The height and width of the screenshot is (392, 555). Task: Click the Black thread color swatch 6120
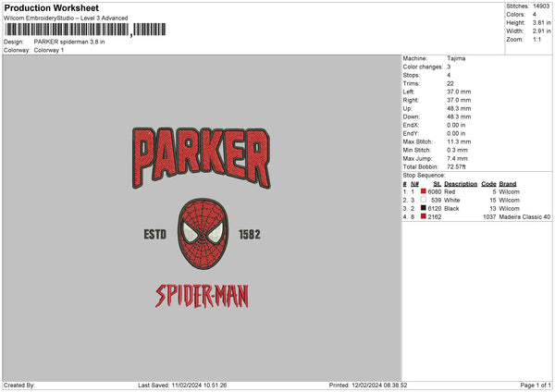point(423,208)
